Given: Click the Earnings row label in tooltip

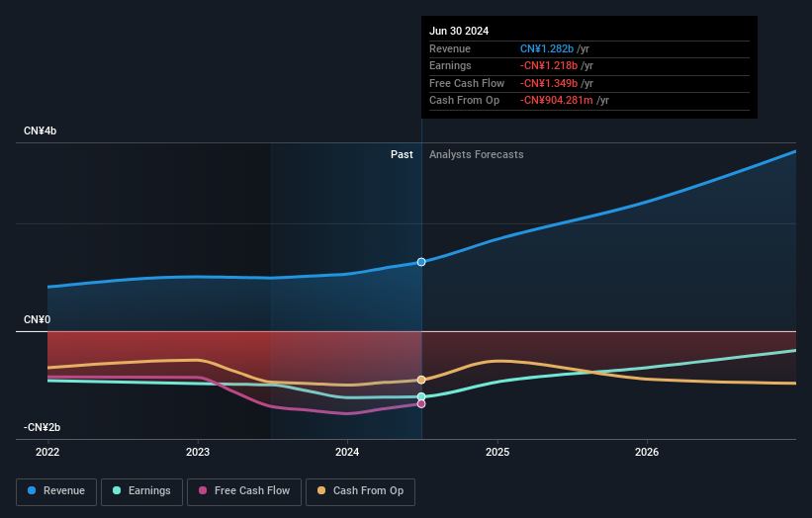Looking at the screenshot, I should coord(451,65).
